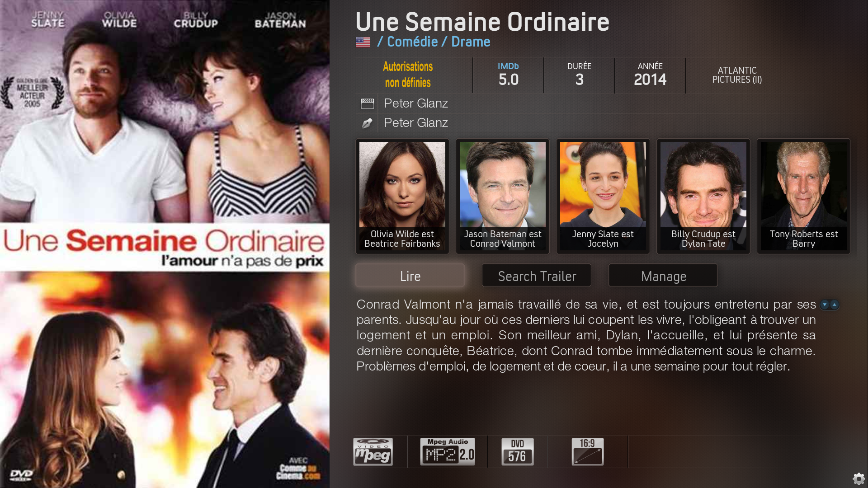Select the Jason Bateman actor thumbnail
The height and width of the screenshot is (488, 868).
(x=503, y=196)
